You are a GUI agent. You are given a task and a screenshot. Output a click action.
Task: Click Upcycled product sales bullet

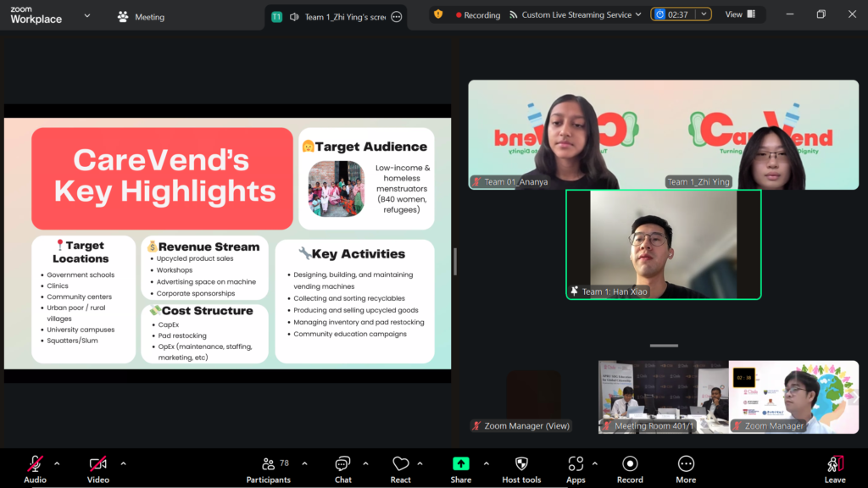click(195, 258)
